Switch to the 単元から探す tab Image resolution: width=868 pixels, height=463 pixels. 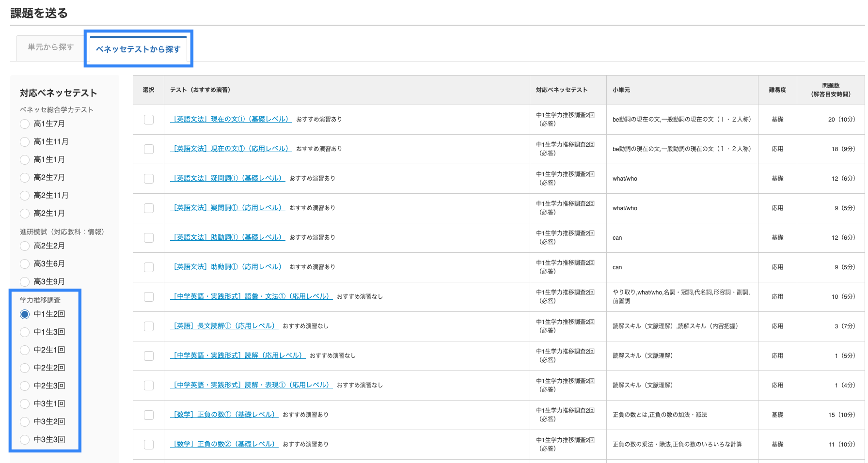50,47
